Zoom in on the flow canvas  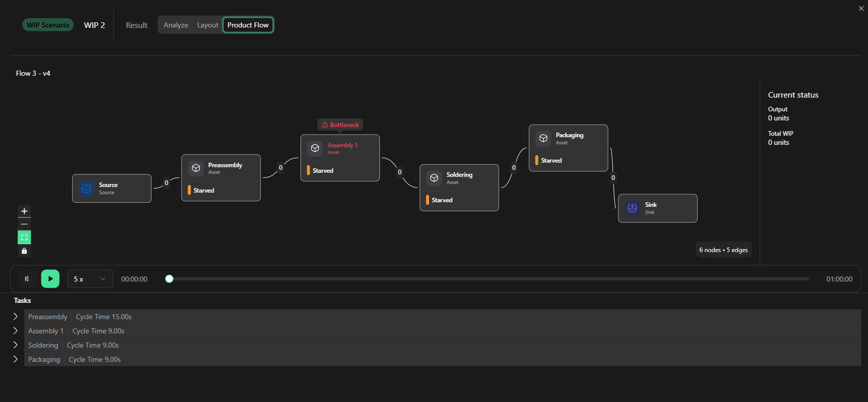click(24, 211)
